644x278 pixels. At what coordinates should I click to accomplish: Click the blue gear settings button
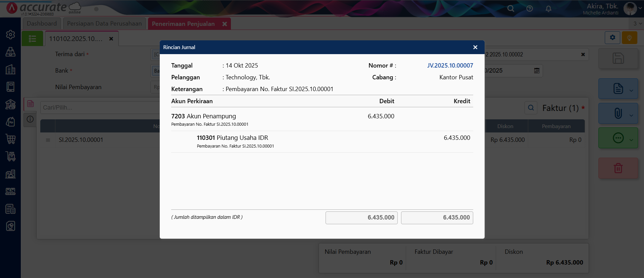pyautogui.click(x=612, y=38)
